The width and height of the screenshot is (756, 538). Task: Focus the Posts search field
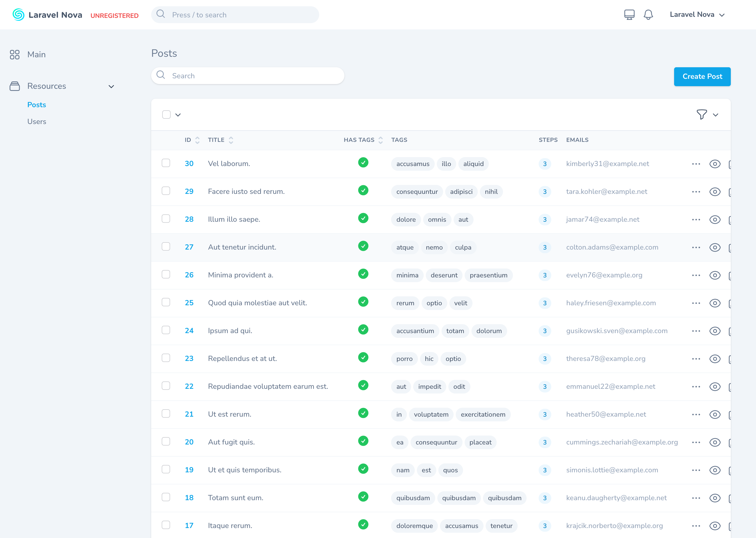pyautogui.click(x=248, y=76)
